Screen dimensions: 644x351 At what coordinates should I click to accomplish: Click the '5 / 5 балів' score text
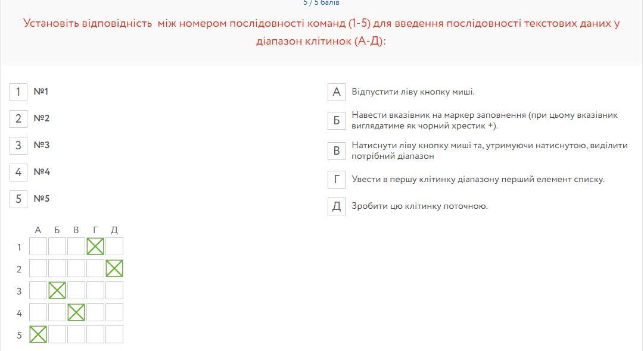(x=321, y=3)
